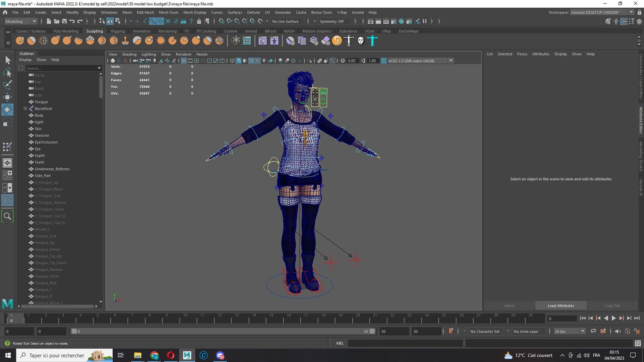Click the white skeleton figure shelf icon
The image size is (644, 362).
(x=349, y=41)
